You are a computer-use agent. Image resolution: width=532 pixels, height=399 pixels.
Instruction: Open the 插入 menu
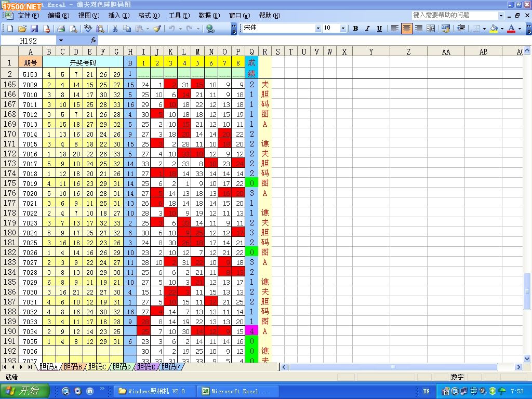click(x=119, y=16)
